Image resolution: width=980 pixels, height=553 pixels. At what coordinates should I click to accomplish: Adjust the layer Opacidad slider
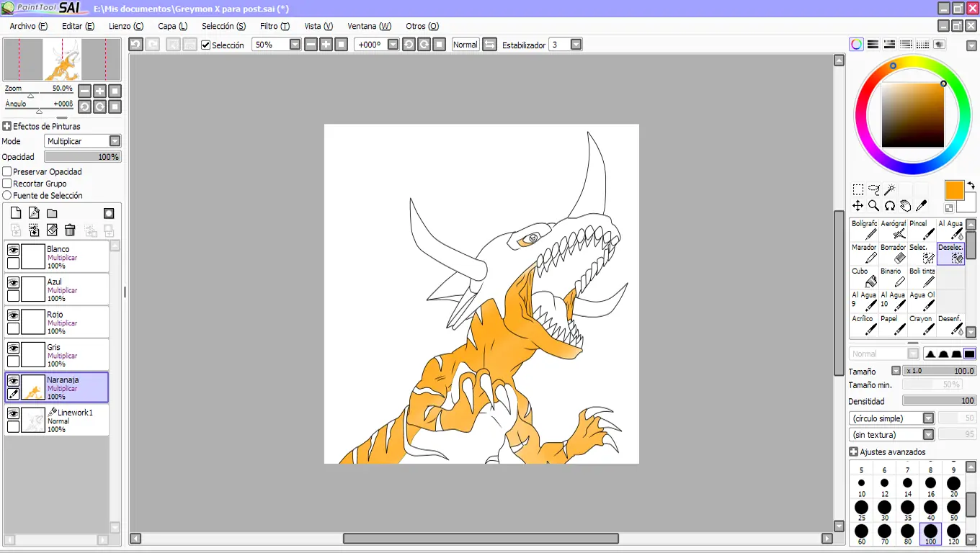[x=83, y=157]
